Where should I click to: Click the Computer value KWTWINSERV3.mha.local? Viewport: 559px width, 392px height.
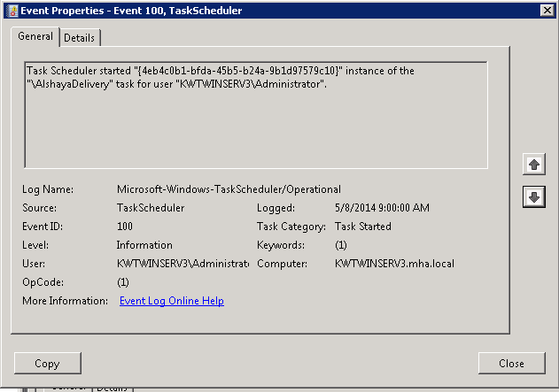tap(394, 264)
